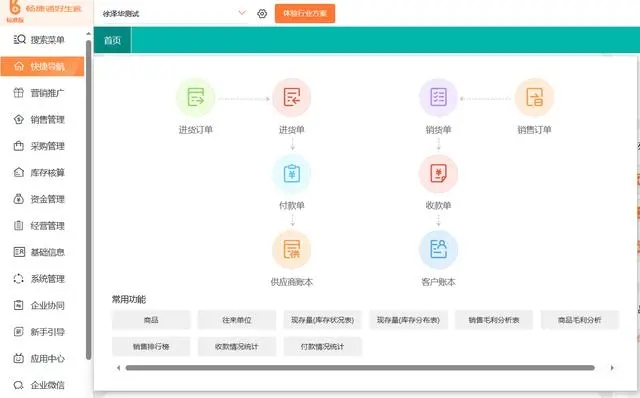Image resolution: width=640 pixels, height=398 pixels.
Task: Expand the account selector dropdown arrow
Action: 242,13
